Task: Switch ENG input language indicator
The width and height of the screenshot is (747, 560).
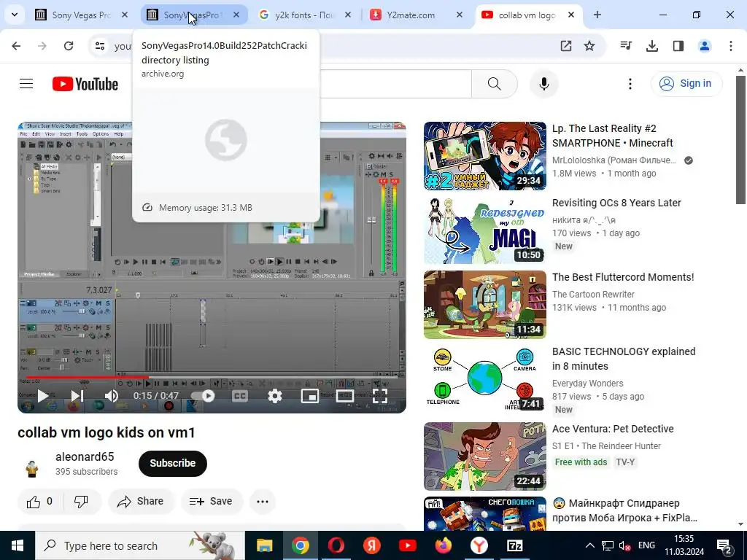Action: pos(646,545)
